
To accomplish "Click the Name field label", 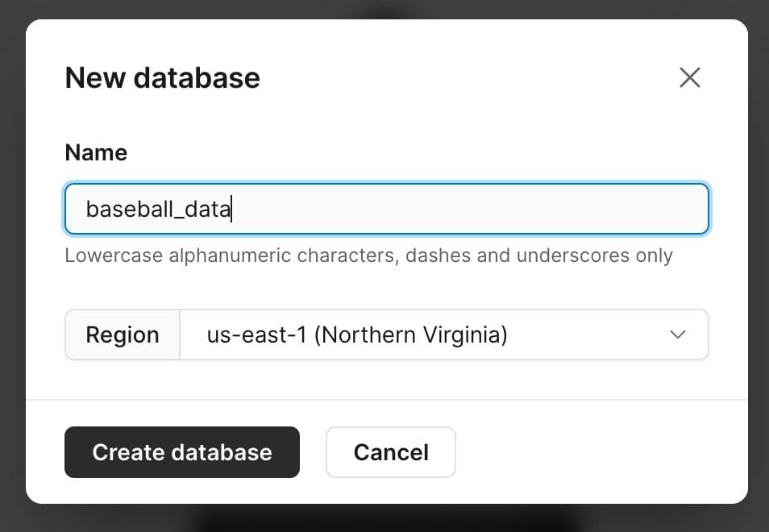I will click(95, 152).
